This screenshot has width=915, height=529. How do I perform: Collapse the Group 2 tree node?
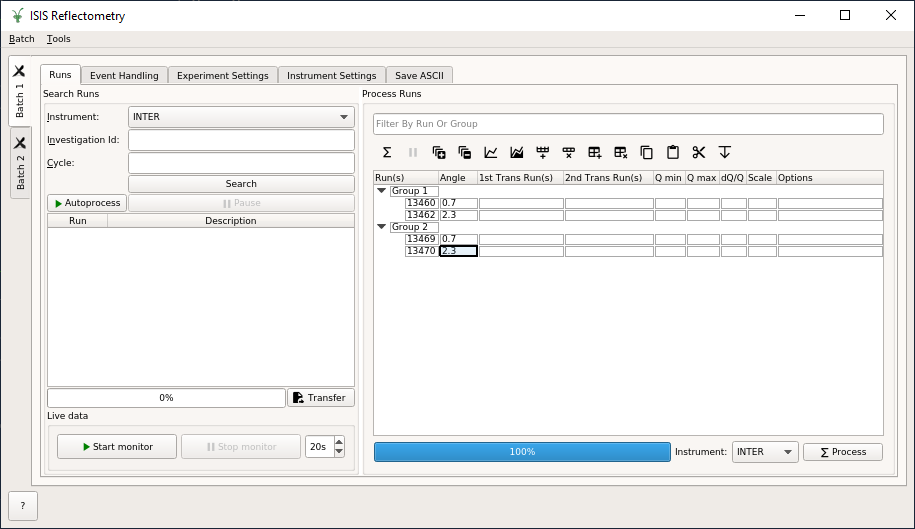[x=382, y=227]
